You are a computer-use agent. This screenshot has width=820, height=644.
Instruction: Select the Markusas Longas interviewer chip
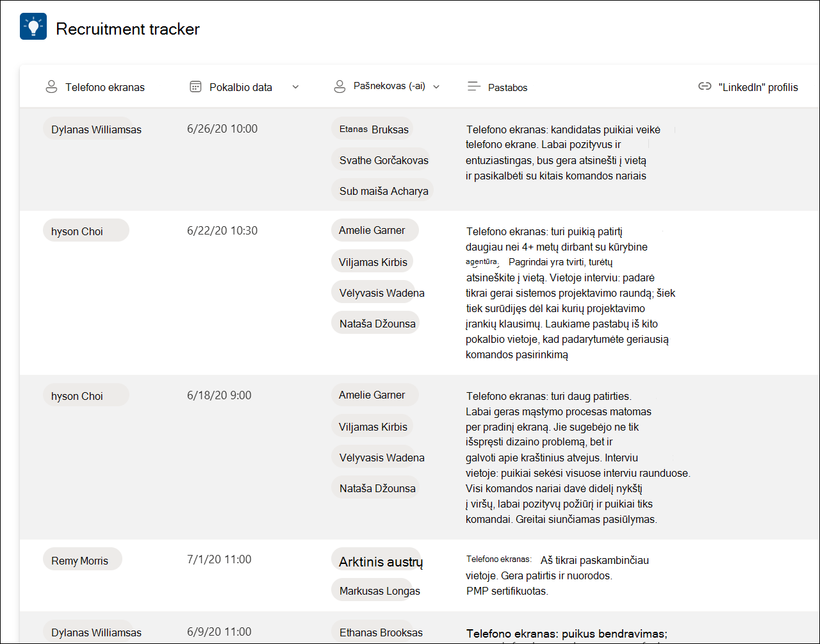pos(380,590)
